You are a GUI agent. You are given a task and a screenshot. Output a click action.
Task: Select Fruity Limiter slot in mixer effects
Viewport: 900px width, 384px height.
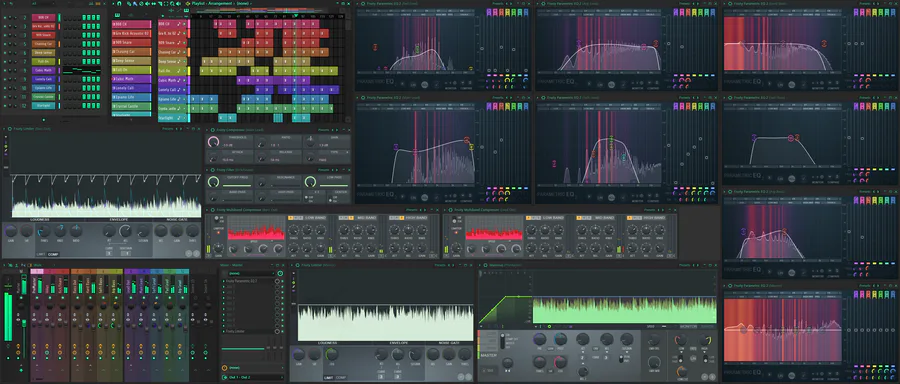[249, 331]
